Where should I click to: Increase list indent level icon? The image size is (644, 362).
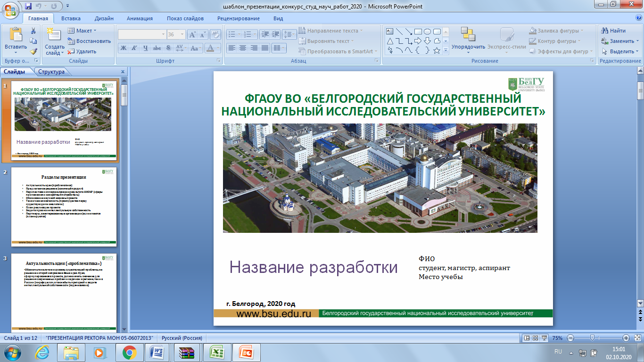275,34
